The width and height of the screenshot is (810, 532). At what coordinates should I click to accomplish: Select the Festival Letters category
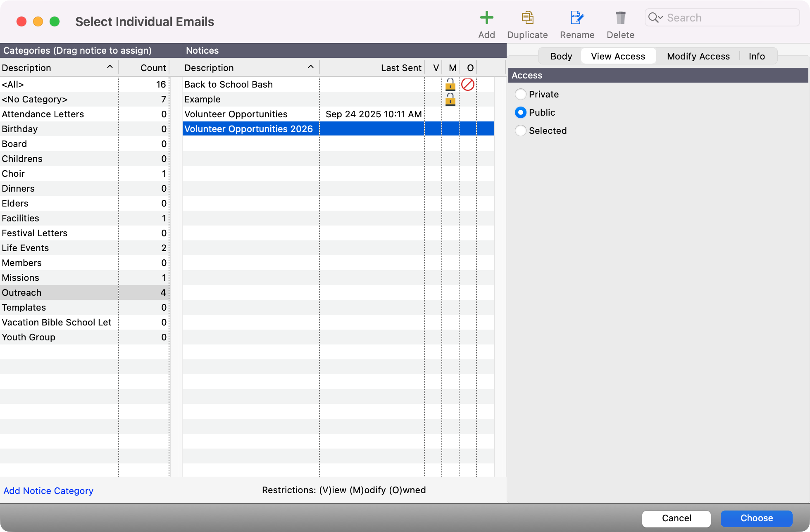coord(84,233)
